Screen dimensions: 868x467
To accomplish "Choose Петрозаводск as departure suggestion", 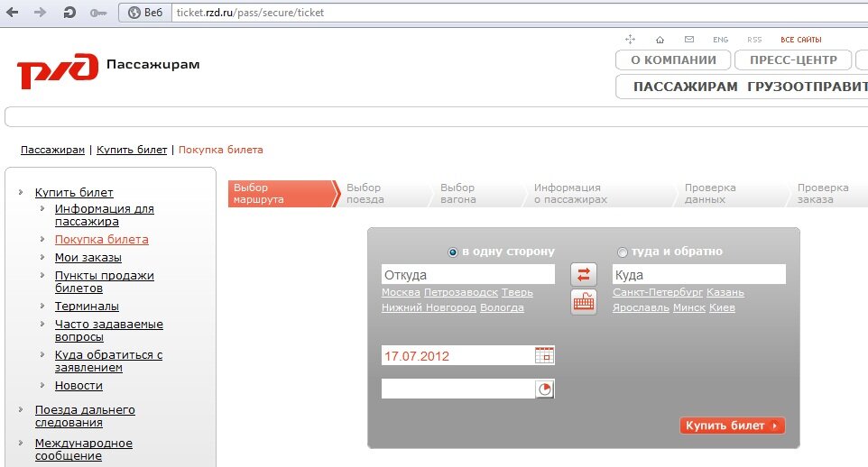I will coord(461,292).
